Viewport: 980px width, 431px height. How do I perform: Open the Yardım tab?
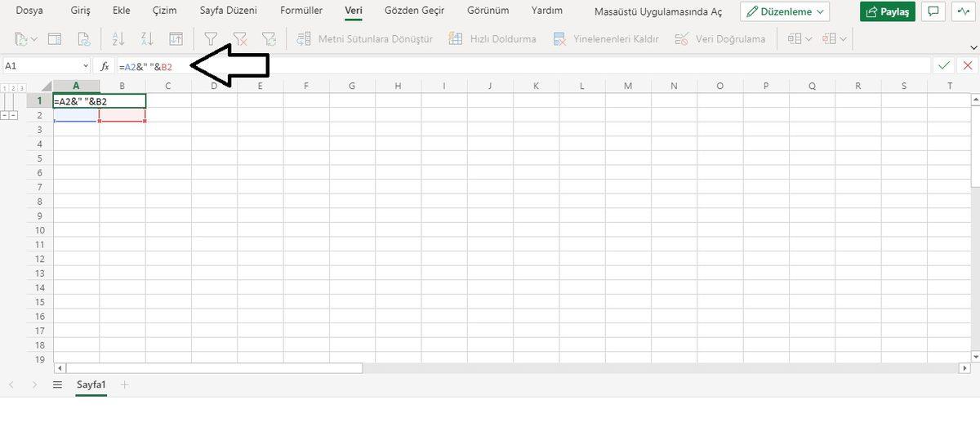546,11
